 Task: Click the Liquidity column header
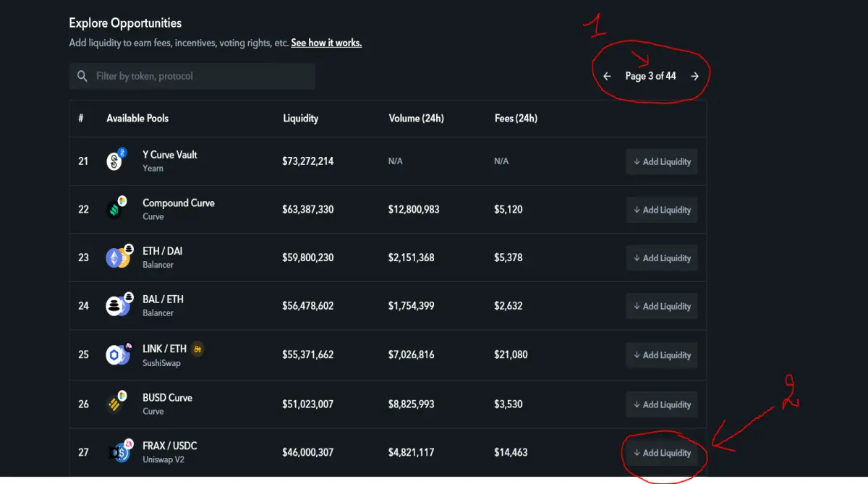(301, 118)
